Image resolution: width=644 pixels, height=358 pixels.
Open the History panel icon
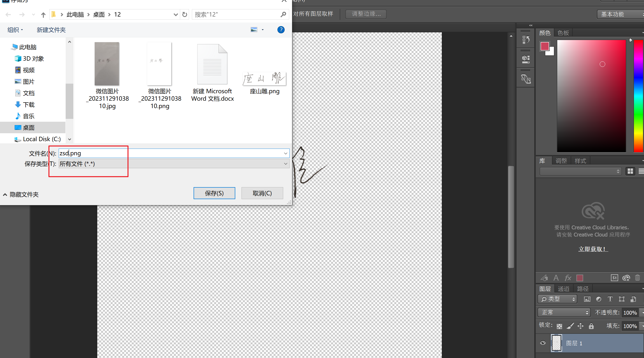coord(526,40)
